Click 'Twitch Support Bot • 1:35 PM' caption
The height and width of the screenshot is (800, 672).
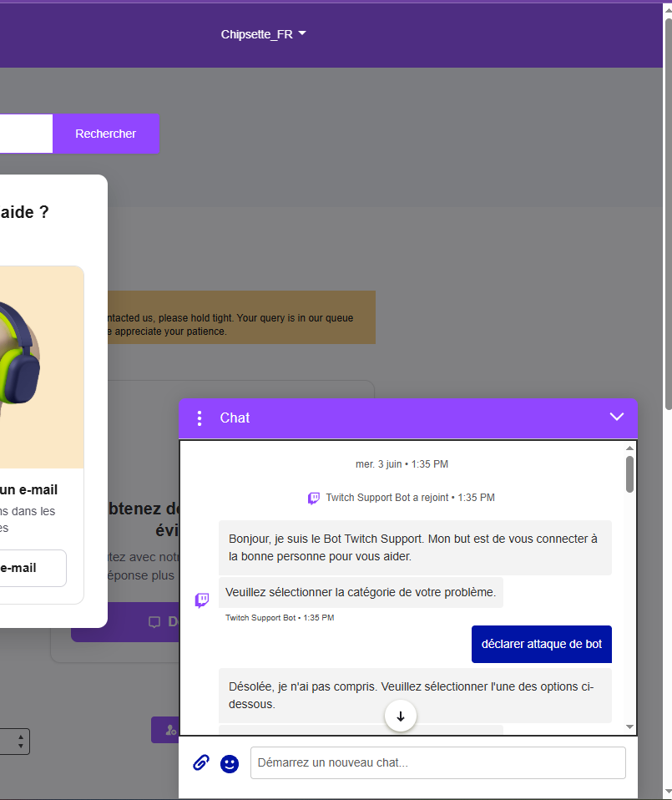pos(280,618)
